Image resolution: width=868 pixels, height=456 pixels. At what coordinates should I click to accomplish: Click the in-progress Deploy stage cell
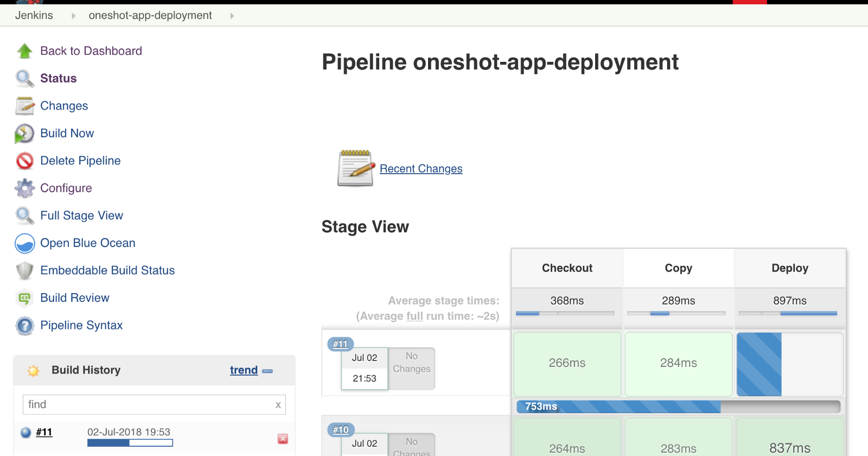(789, 364)
